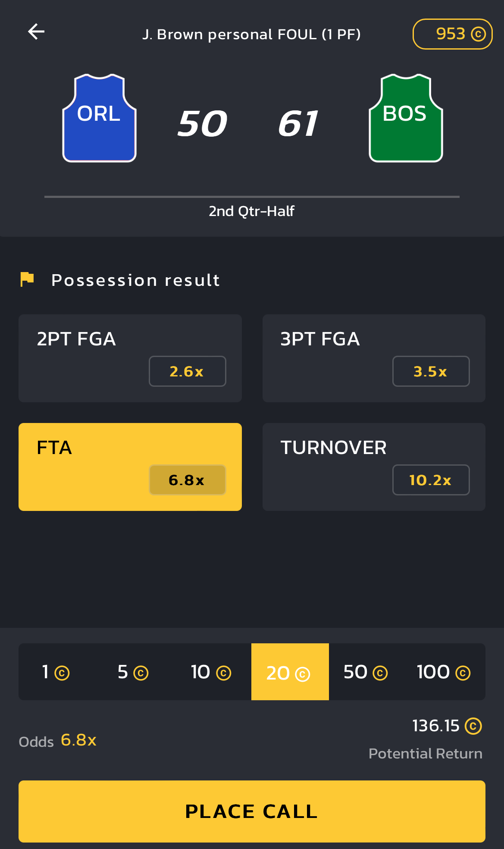Image resolution: width=504 pixels, height=849 pixels.
Task: Select the 100 coin wager
Action: click(x=444, y=672)
